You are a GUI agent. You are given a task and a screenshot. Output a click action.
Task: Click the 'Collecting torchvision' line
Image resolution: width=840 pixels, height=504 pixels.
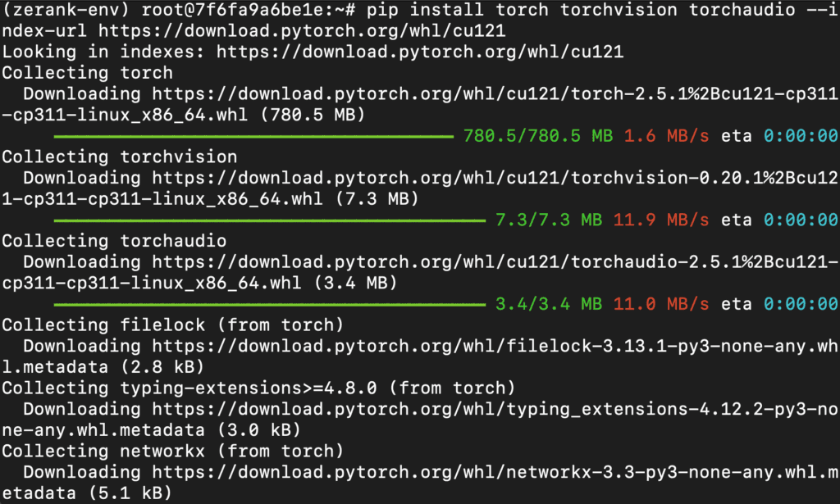click(120, 157)
